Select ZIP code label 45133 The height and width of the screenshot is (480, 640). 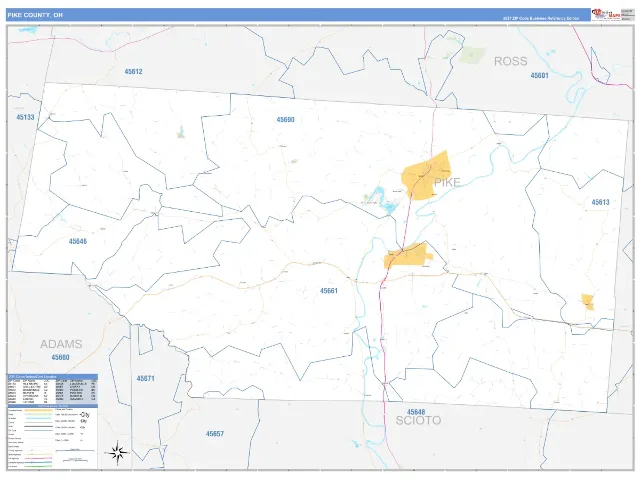[x=25, y=117]
